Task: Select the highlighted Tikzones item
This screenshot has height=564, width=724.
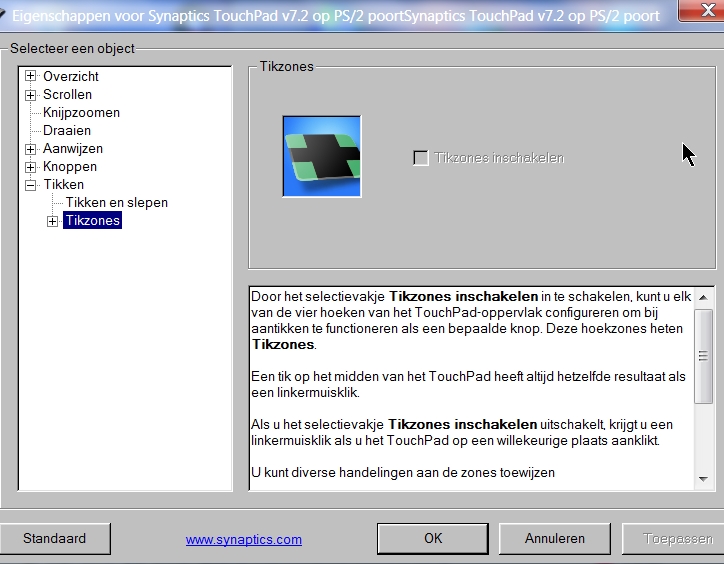Action: click(92, 221)
